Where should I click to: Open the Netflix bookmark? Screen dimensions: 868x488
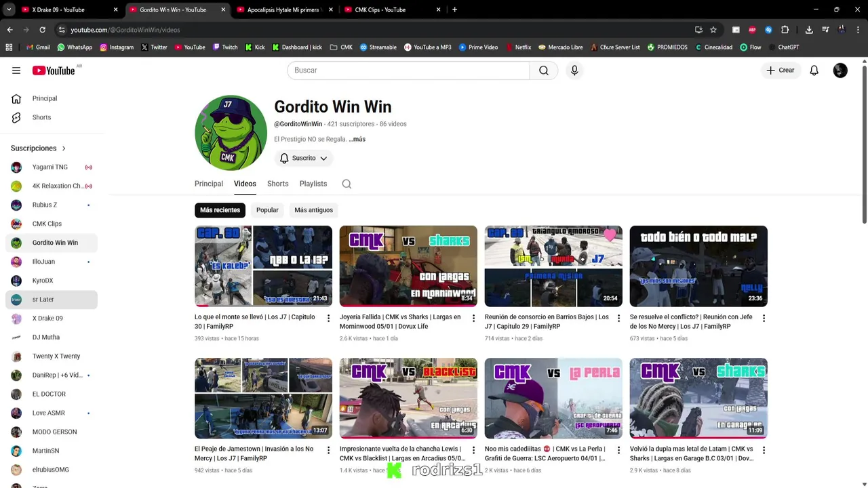point(518,47)
